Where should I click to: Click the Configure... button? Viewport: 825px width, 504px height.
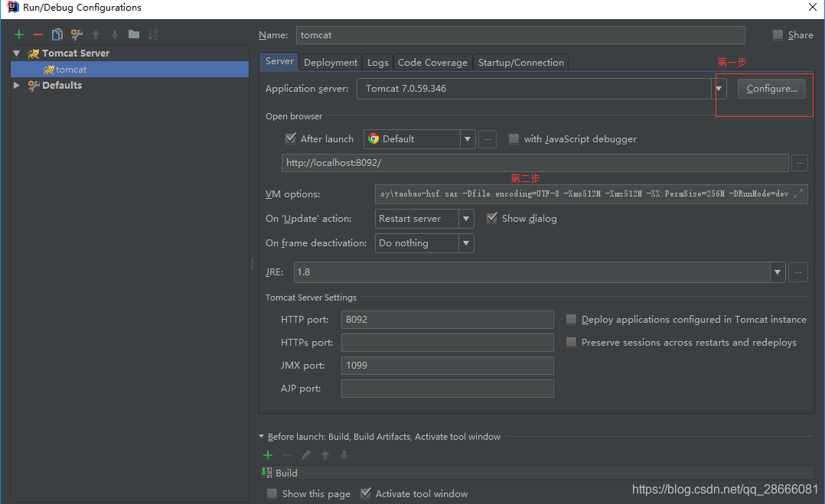tap(772, 89)
